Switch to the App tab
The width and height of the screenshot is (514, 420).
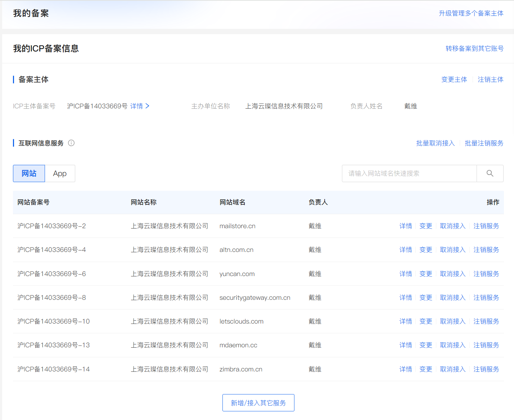[60, 173]
